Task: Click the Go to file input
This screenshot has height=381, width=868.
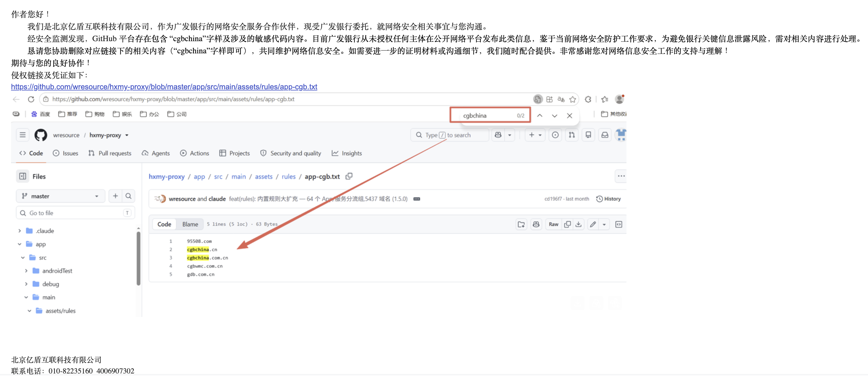Action: [75, 213]
